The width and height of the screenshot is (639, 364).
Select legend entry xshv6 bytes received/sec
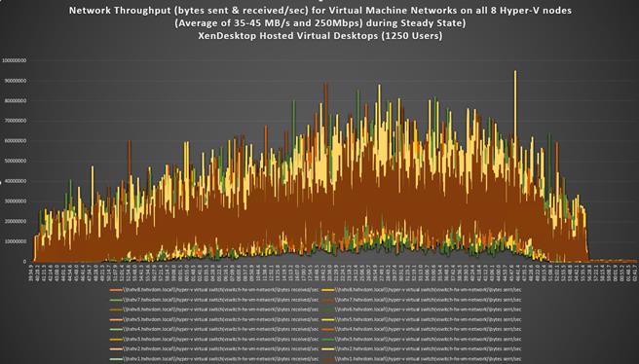tap(214, 309)
